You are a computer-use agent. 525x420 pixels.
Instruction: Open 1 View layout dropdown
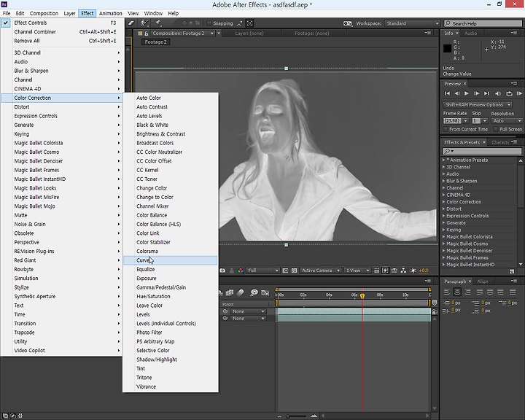[x=357, y=271]
